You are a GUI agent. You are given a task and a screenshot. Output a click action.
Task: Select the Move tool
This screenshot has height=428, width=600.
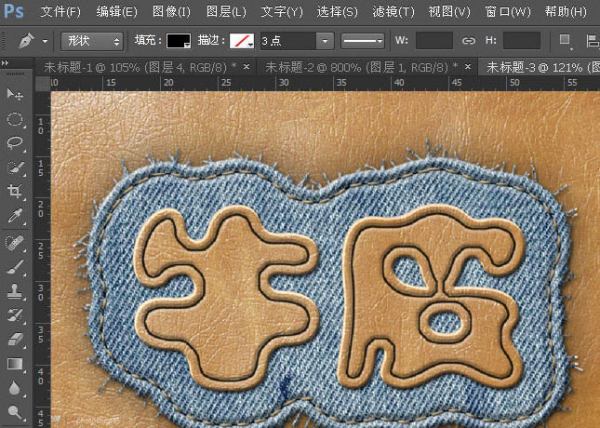click(x=15, y=94)
